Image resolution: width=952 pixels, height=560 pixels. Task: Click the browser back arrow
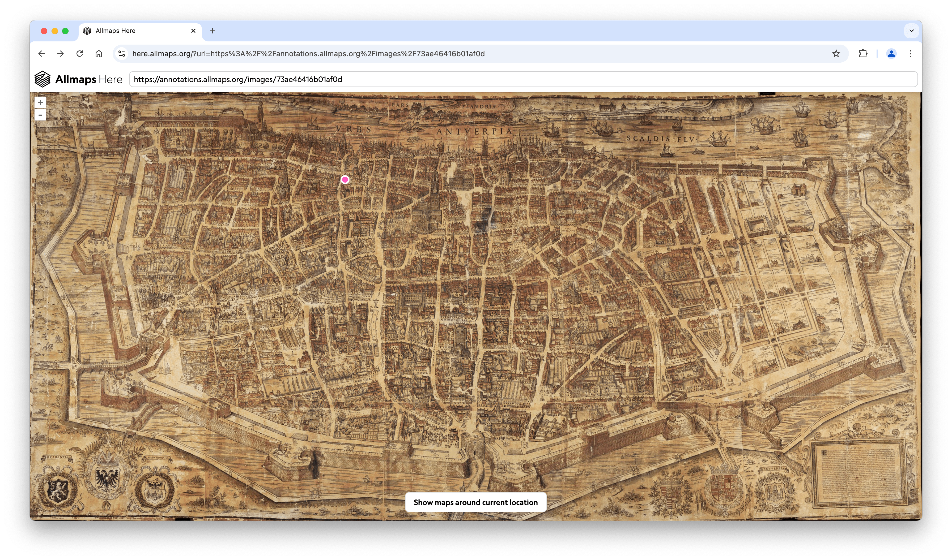(41, 54)
